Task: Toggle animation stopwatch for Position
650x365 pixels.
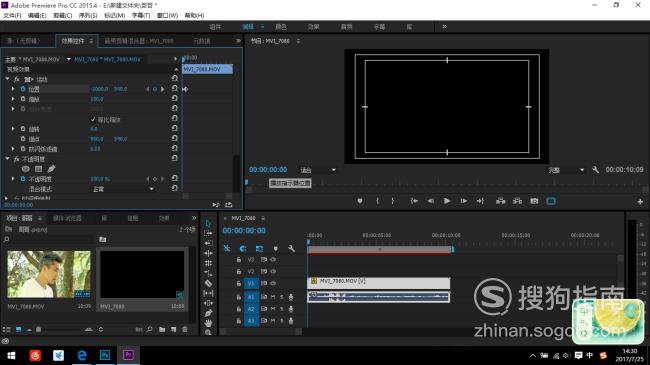Action: [23, 89]
